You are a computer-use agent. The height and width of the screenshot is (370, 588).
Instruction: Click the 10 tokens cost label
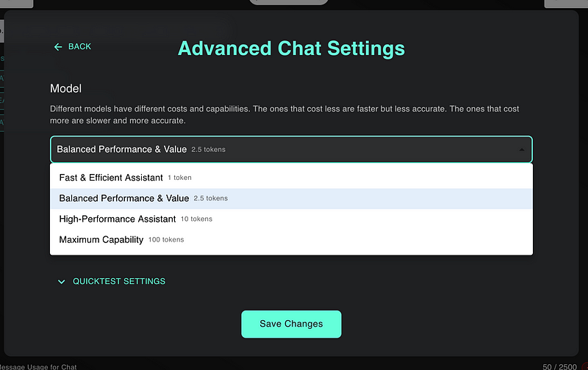point(196,220)
